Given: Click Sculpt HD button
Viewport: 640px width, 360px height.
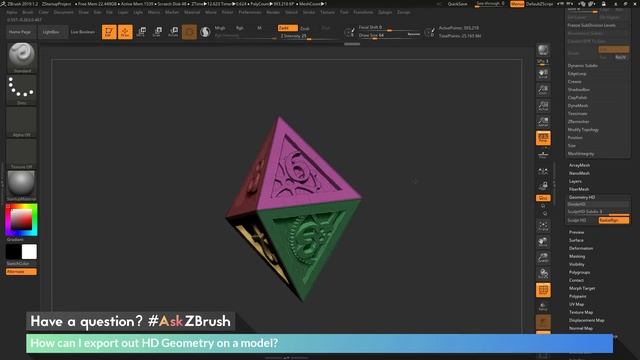Looking at the screenshot, I should (x=582, y=220).
